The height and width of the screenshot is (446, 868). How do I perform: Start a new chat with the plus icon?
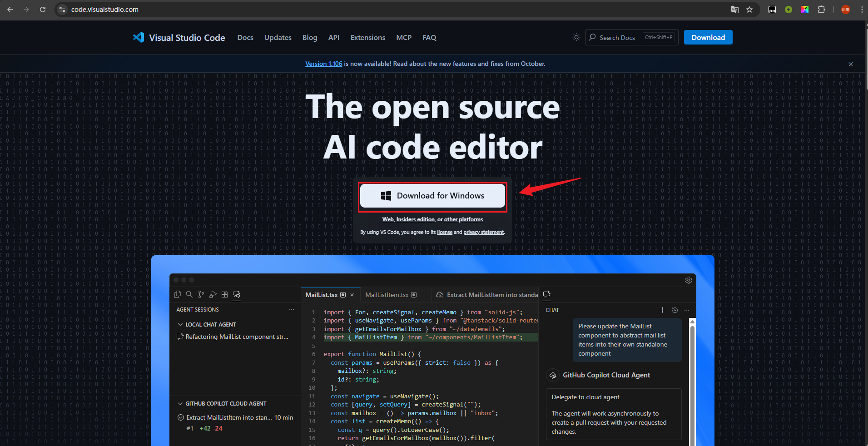tap(662, 310)
